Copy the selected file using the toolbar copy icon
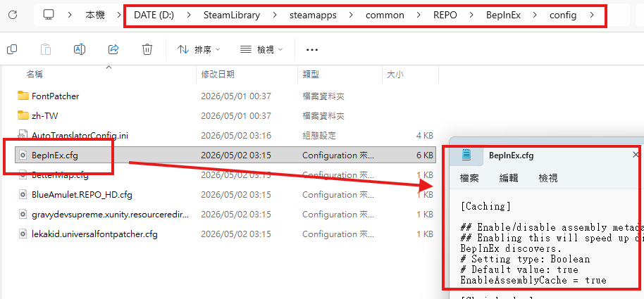 coord(12,50)
